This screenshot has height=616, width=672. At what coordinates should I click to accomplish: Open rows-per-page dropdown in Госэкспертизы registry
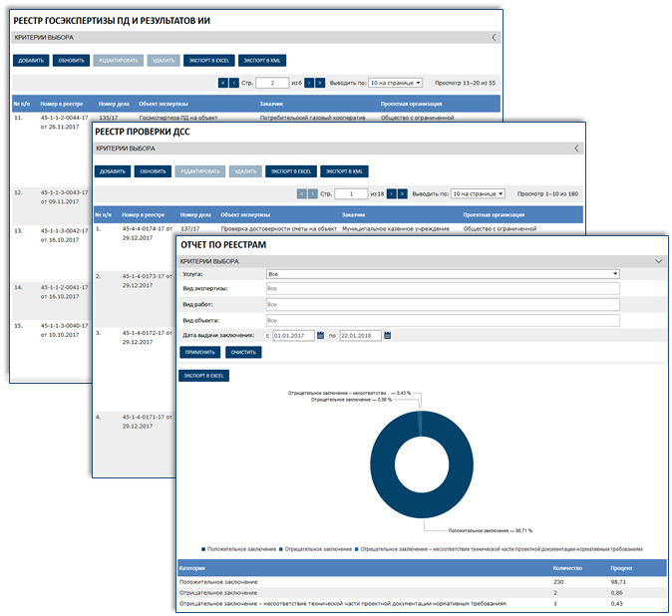point(395,83)
